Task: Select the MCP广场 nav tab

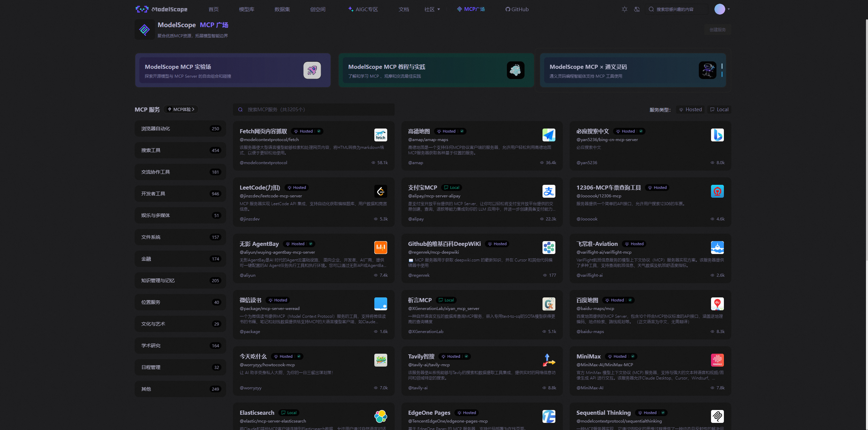Action: tap(471, 9)
